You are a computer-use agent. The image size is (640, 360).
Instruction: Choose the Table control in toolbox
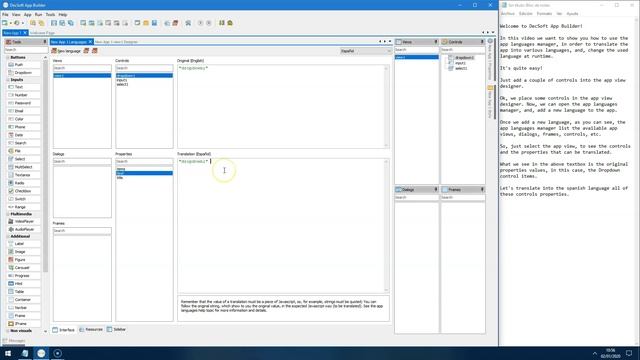tap(24, 291)
